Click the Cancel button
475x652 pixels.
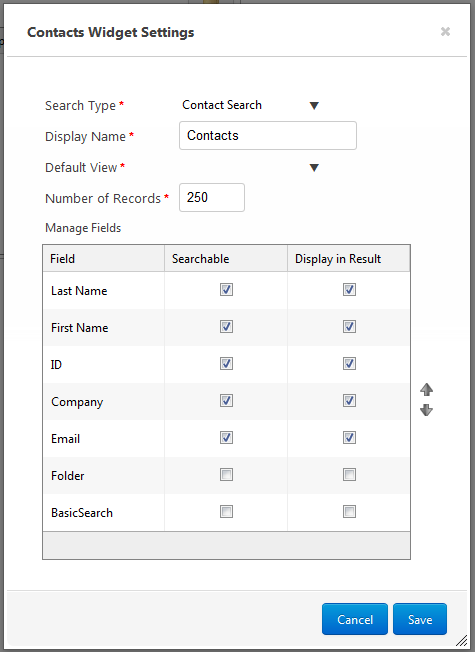click(x=355, y=619)
